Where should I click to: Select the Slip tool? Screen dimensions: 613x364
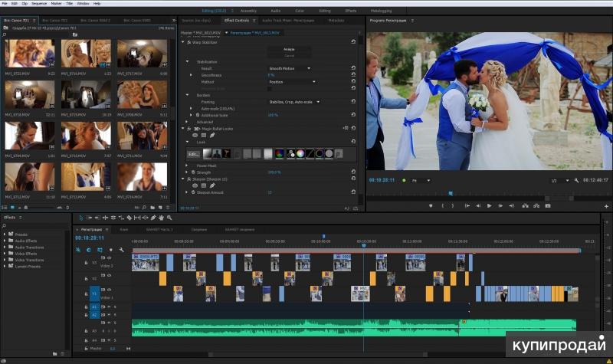pyautogui.click(x=137, y=218)
